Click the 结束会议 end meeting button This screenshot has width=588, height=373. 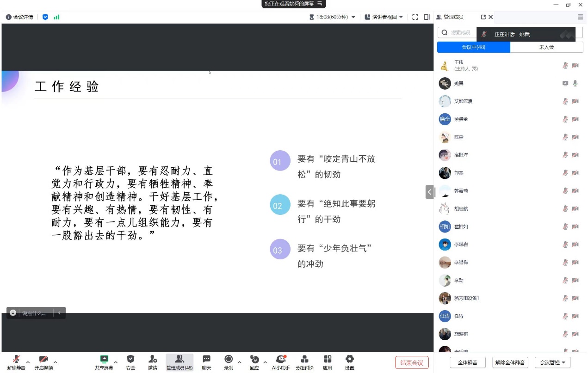click(412, 362)
